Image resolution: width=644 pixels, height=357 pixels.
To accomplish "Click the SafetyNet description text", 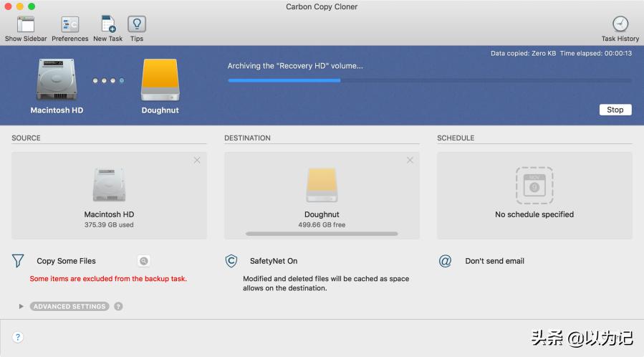I will (x=326, y=283).
